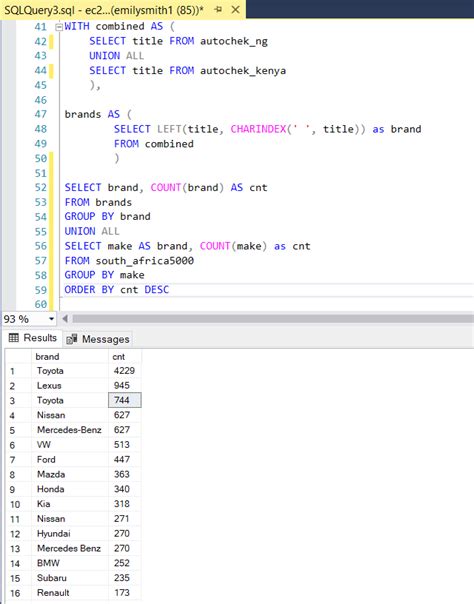
Task: Collapse the WITH combined code block
Action: tap(59, 27)
